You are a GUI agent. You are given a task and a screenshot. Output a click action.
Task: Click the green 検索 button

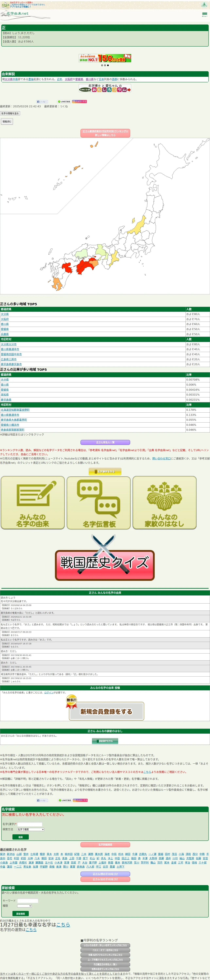21,837
